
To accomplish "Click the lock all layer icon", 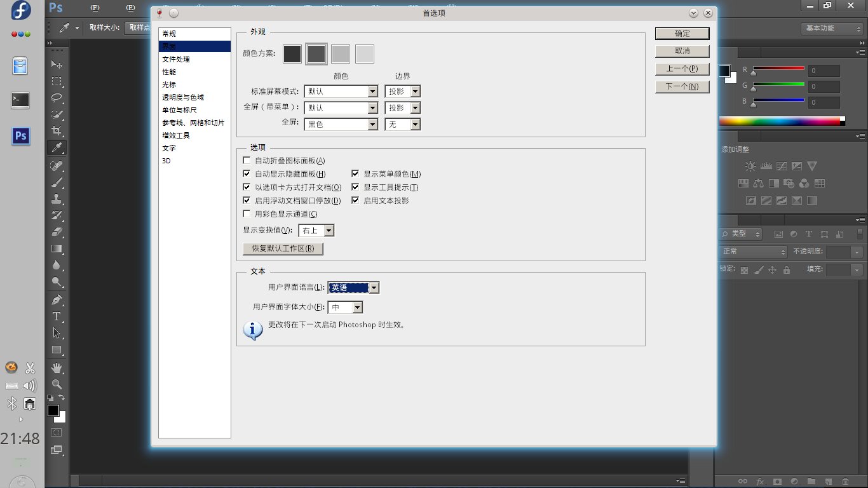I will point(787,270).
